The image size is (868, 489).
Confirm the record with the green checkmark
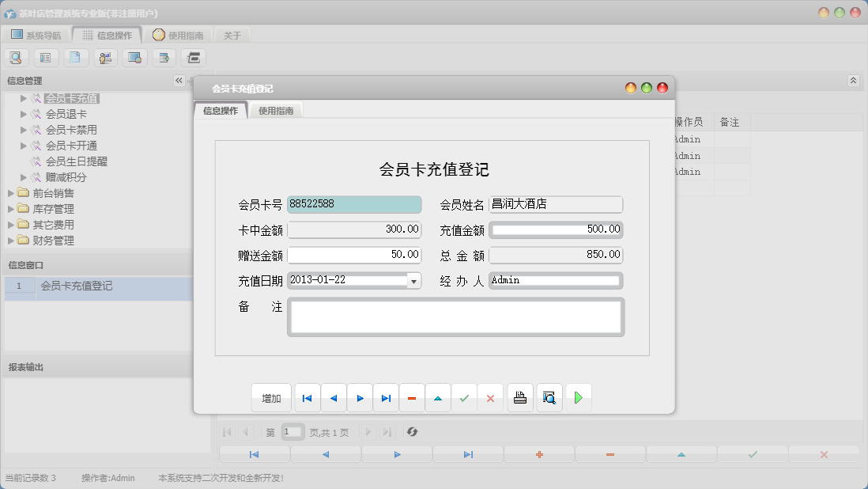pyautogui.click(x=464, y=397)
